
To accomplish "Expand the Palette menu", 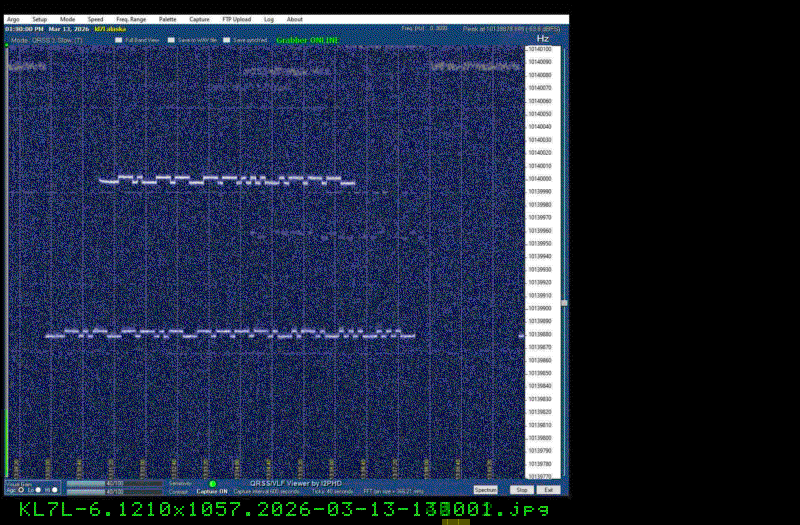I will pyautogui.click(x=167, y=19).
